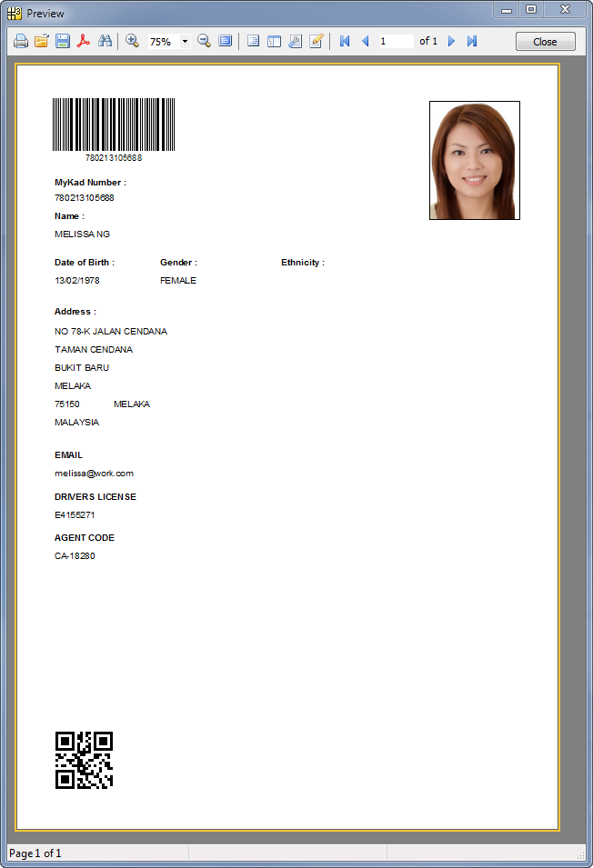Screen dimensions: 593x868
Task: Zoom out with the magnifier minus icon
Action: [x=204, y=41]
